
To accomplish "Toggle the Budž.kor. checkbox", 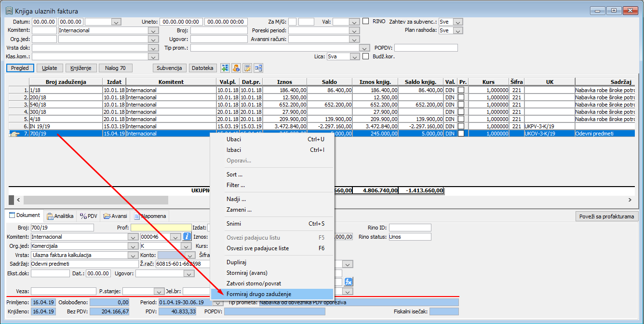I will click(366, 56).
